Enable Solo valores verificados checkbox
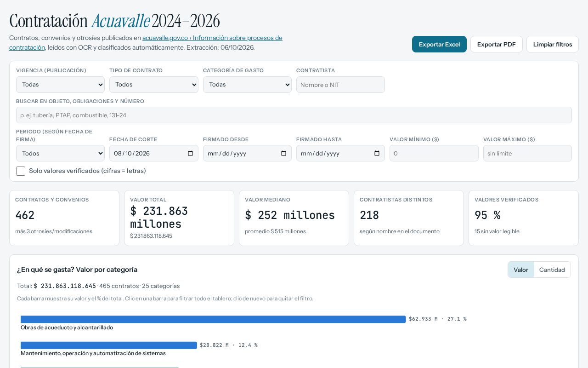Screen dimensions: 588x368 21,171
